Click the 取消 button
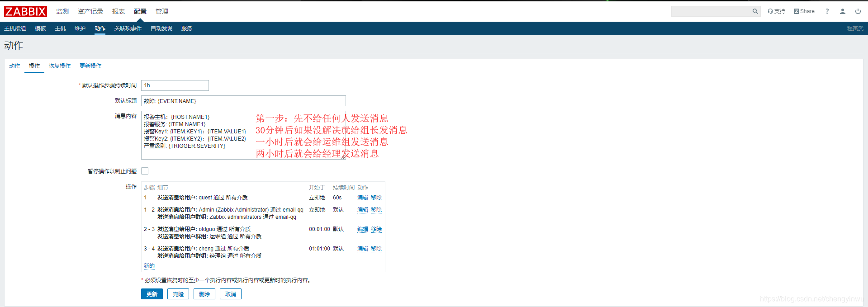The height and width of the screenshot is (307, 868). click(231, 294)
